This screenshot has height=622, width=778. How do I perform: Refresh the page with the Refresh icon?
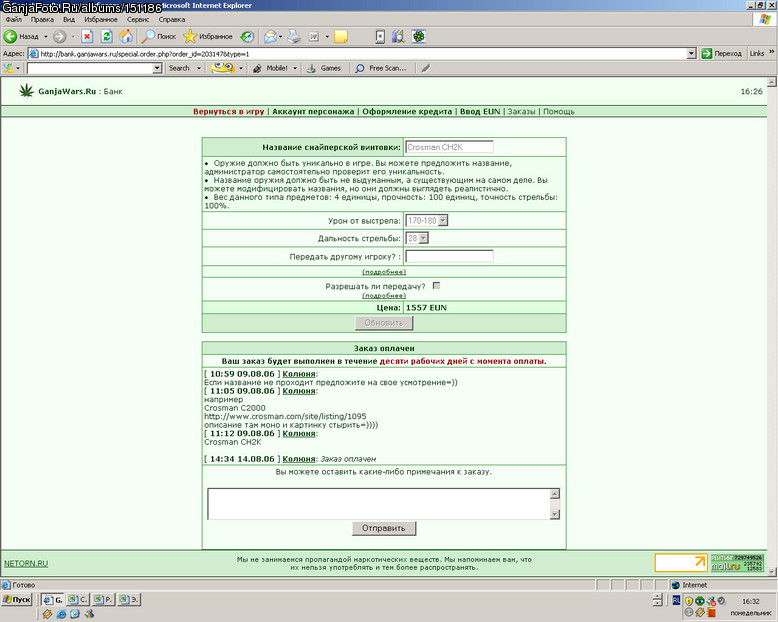click(106, 36)
